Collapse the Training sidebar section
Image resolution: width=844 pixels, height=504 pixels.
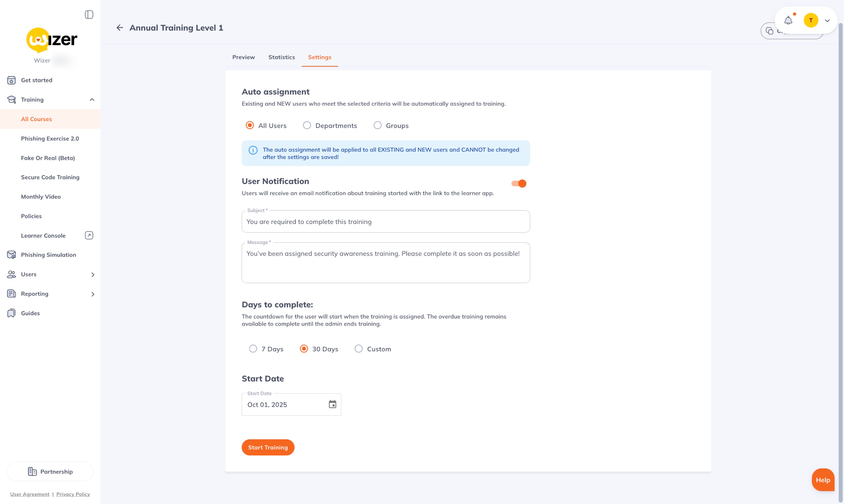tap(92, 100)
